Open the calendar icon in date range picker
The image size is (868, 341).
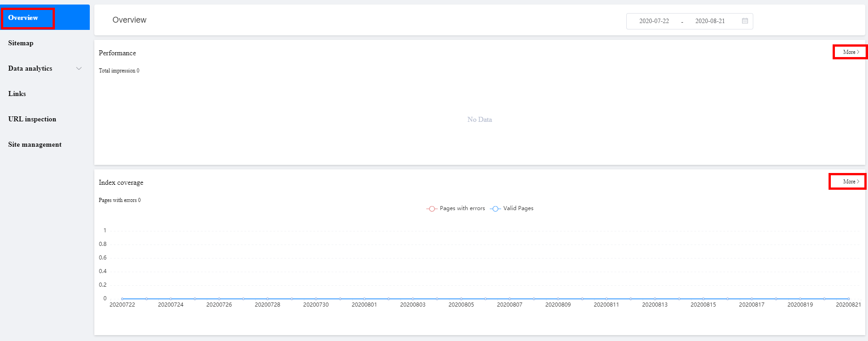[745, 21]
